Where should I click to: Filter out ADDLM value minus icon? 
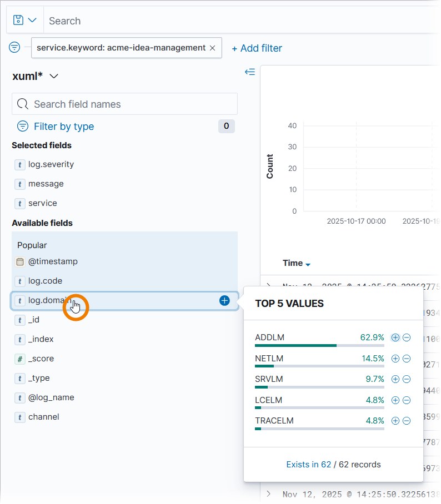click(407, 337)
